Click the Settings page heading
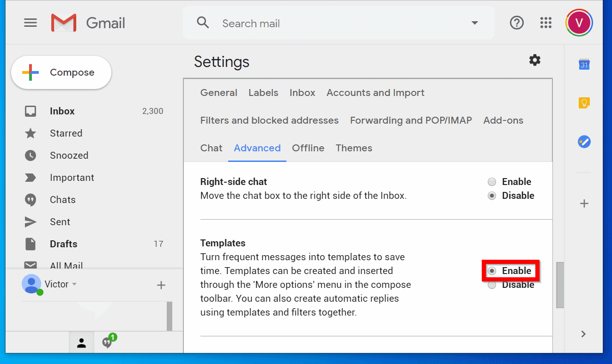 222,62
